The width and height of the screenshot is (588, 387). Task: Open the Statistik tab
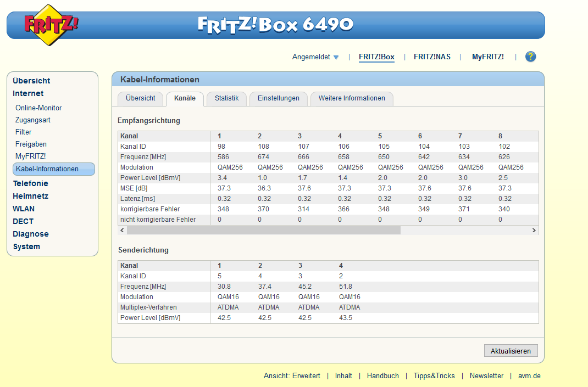[x=226, y=98]
